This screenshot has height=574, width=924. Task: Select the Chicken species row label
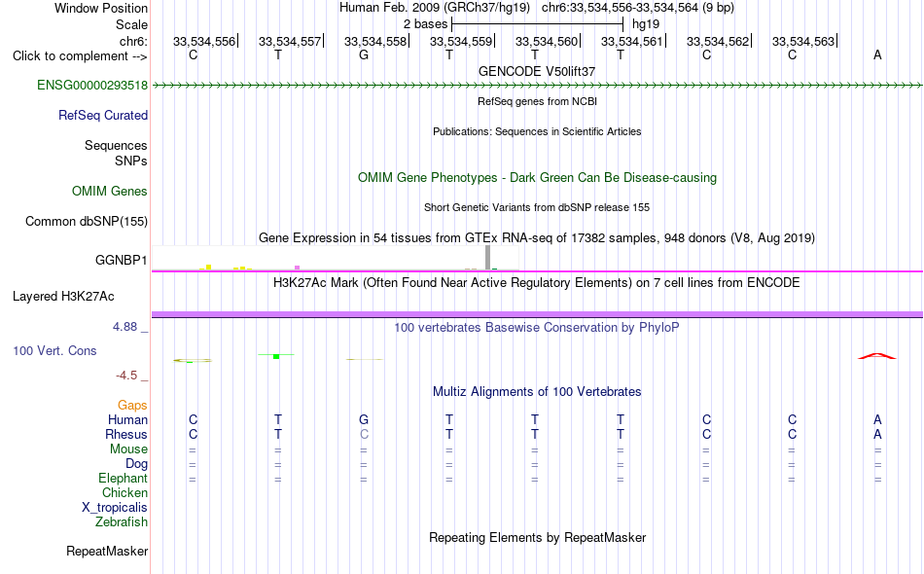click(124, 492)
